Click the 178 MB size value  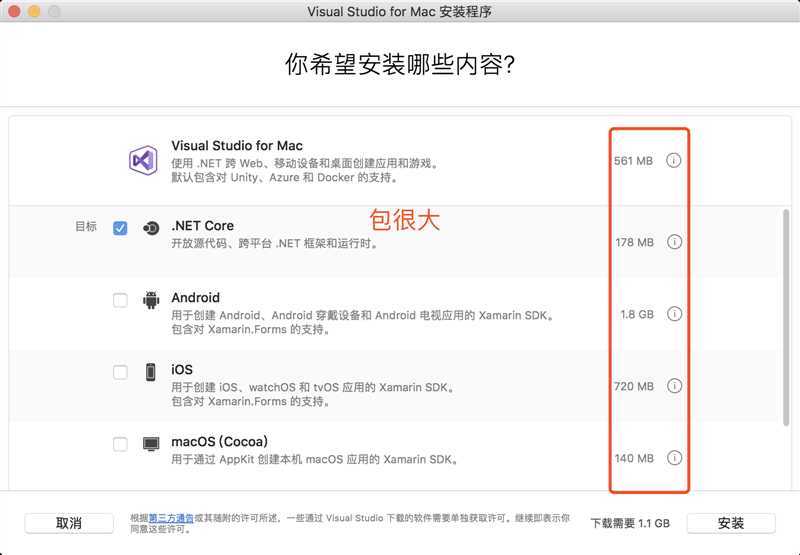[x=634, y=242]
